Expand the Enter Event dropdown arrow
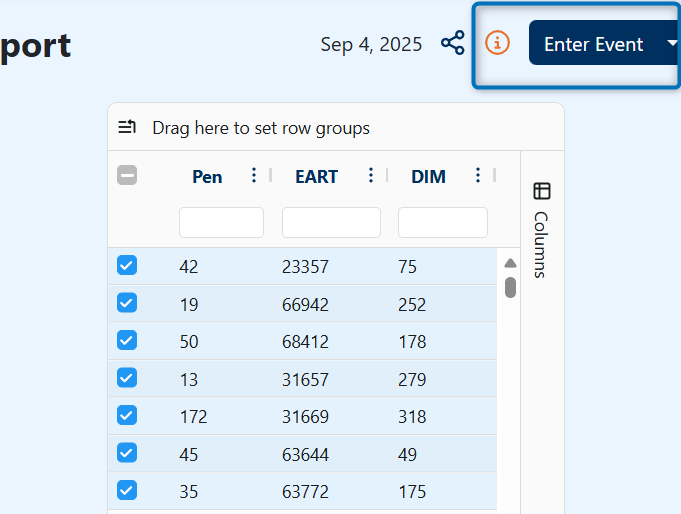681x514 pixels. tap(672, 43)
